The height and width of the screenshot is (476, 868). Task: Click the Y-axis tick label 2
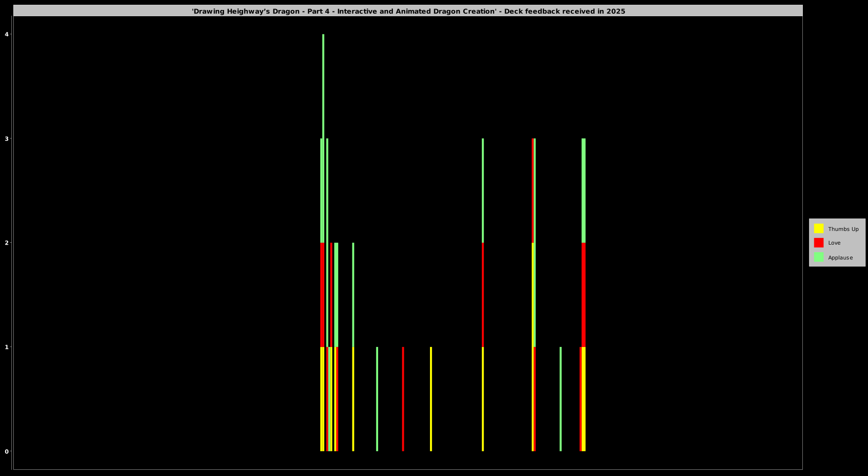point(7,243)
